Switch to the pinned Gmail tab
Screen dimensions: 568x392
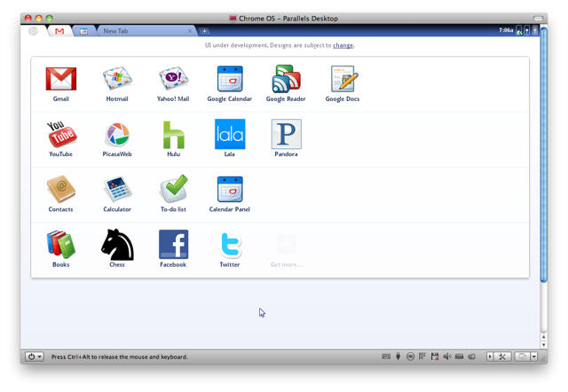59,31
